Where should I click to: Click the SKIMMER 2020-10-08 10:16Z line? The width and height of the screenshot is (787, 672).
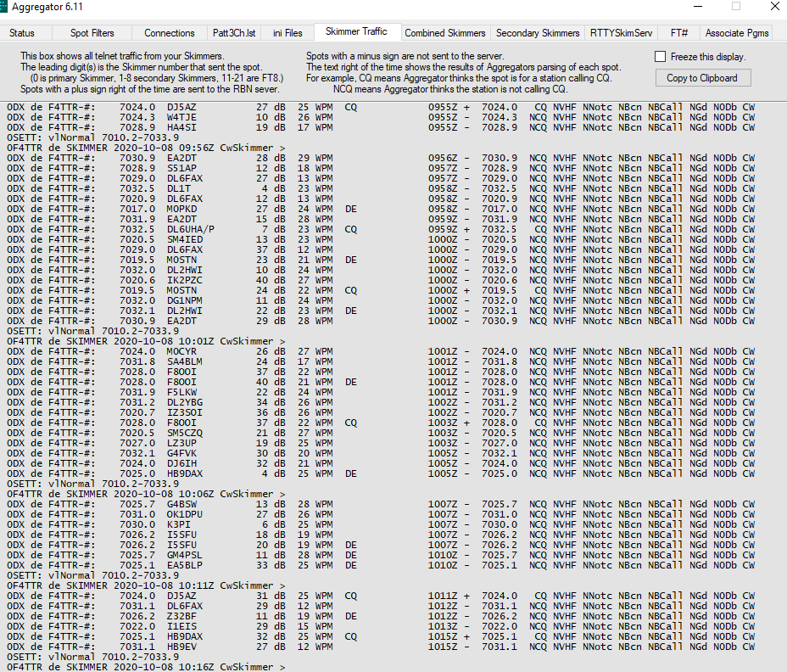coord(146,667)
